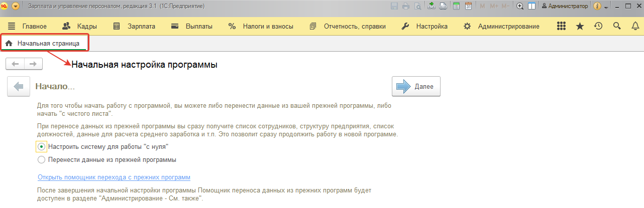The height and width of the screenshot is (208, 644).
Task: Open the Отчетность, справки section
Action: point(355,26)
